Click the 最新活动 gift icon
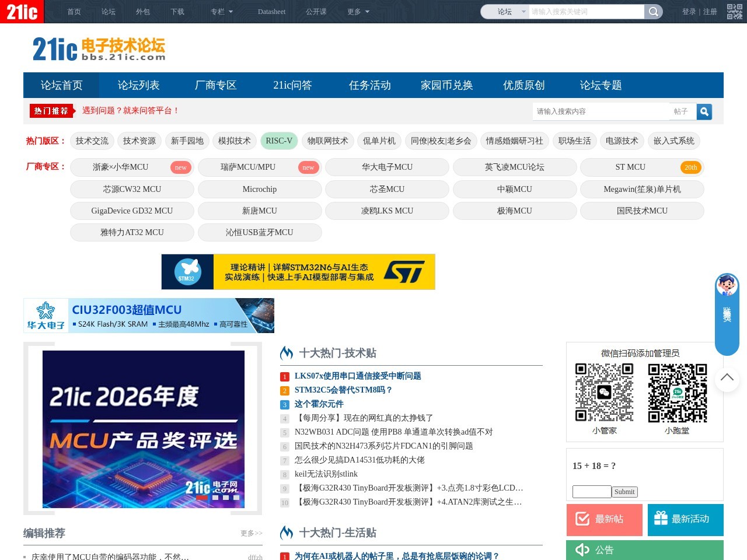747x560 pixels. (x=661, y=518)
